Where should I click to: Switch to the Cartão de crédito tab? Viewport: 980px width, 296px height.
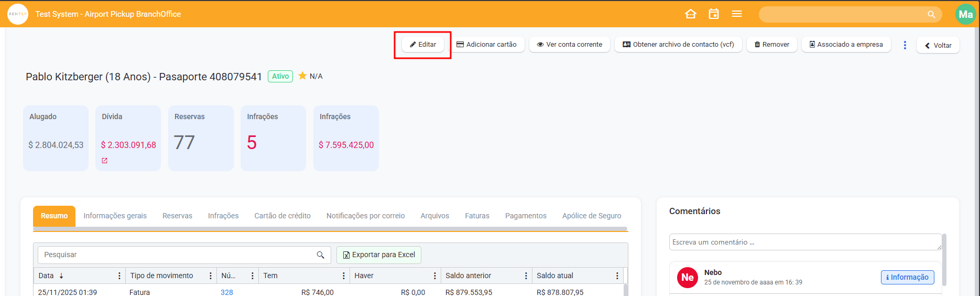click(x=282, y=216)
